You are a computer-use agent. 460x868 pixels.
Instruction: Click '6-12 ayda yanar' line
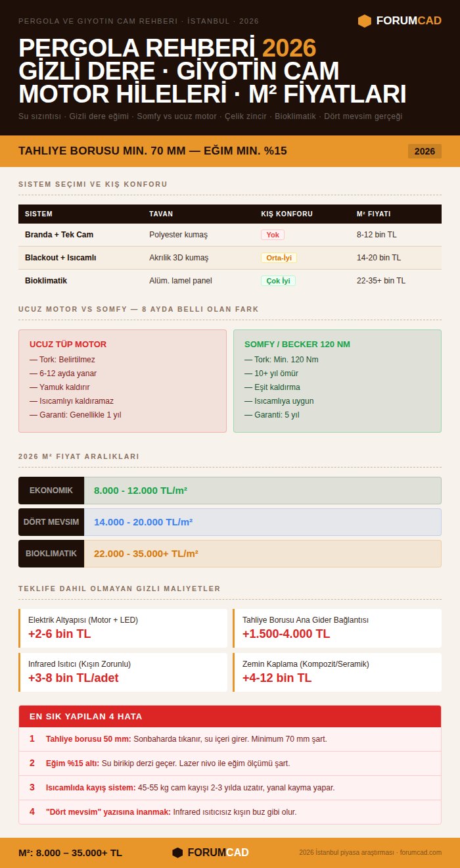pos(63,374)
